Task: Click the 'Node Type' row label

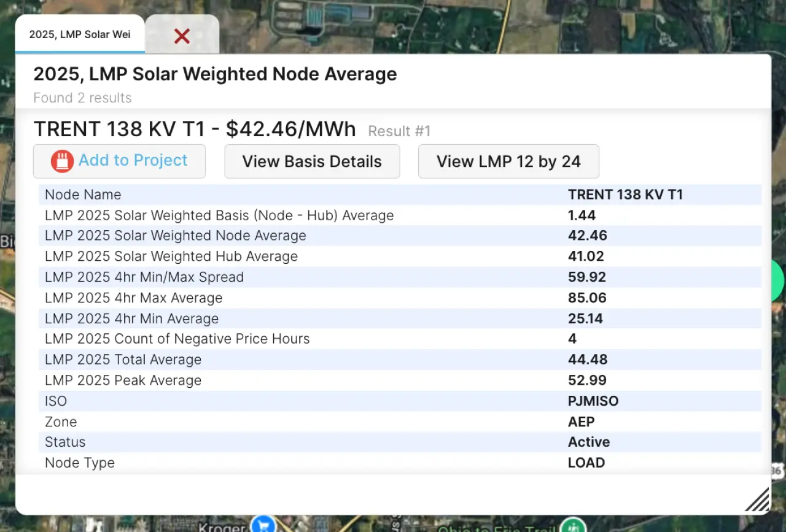Action: tap(80, 463)
